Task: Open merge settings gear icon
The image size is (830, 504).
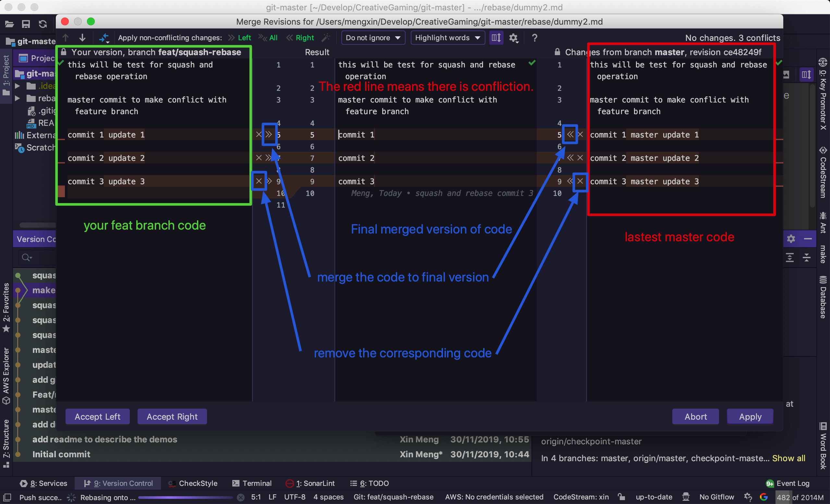Action: (x=513, y=38)
